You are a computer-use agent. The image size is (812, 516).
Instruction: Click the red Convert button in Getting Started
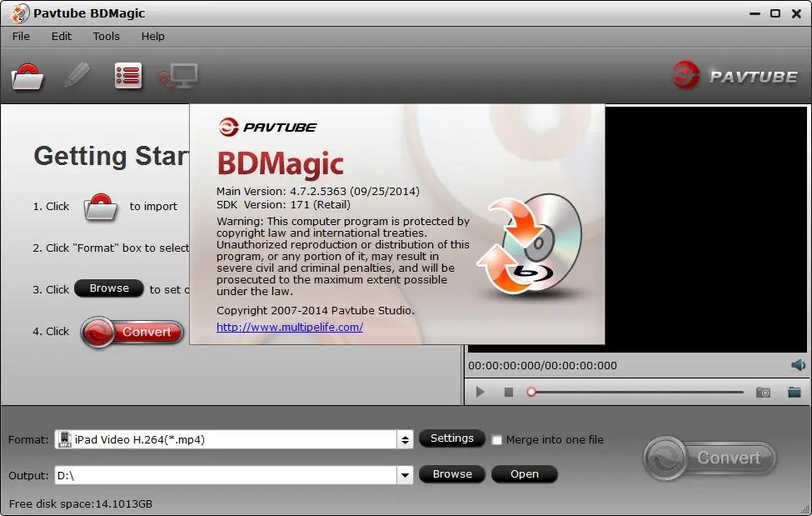[x=132, y=332]
